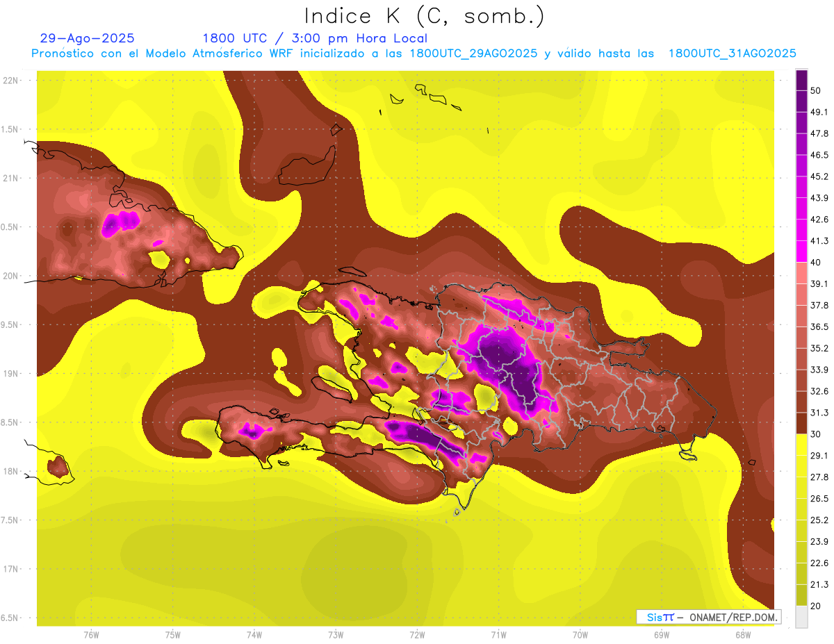This screenshot has width=834, height=644.
Task: Click the "70W" longitude label
Action: pos(580,635)
